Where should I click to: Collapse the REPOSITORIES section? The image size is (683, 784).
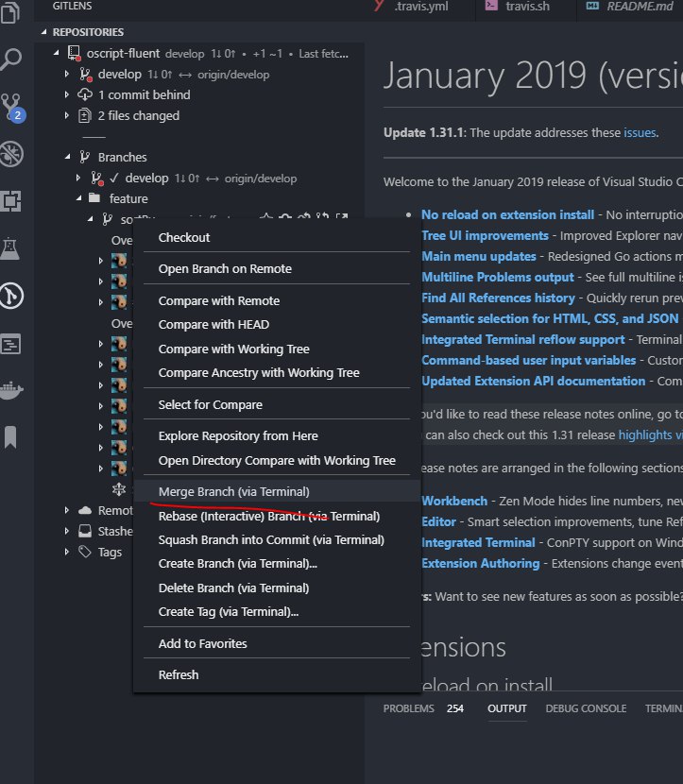[x=43, y=32]
